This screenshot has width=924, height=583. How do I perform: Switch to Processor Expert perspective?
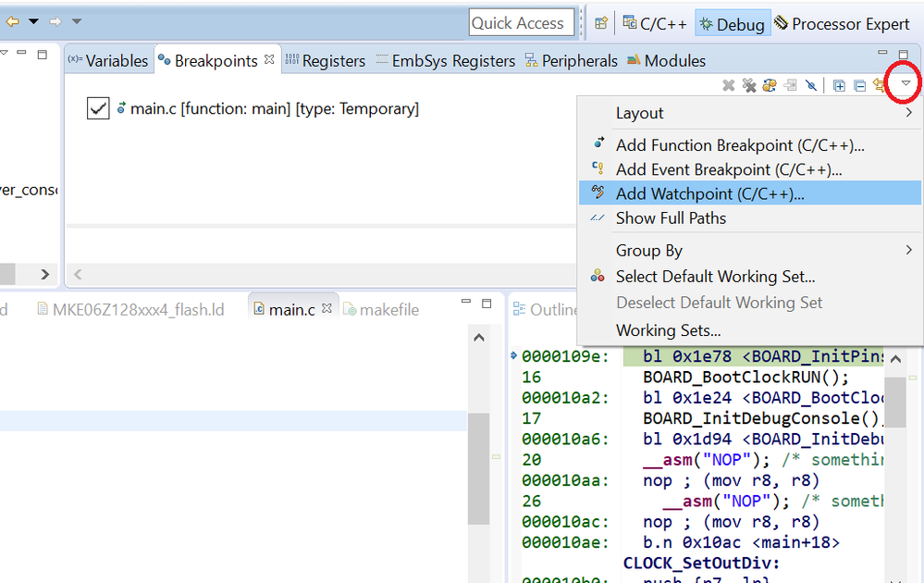point(842,23)
